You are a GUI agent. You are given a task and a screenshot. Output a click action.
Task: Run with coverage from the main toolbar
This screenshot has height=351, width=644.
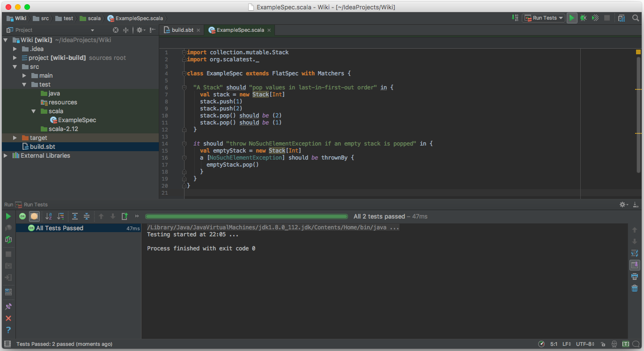coord(595,18)
